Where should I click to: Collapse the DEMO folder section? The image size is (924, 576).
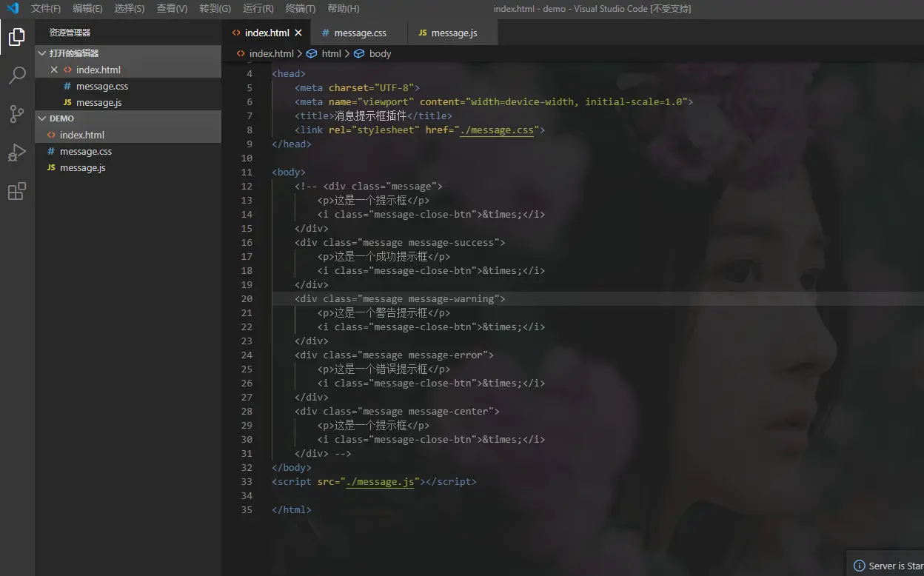pos(128,118)
